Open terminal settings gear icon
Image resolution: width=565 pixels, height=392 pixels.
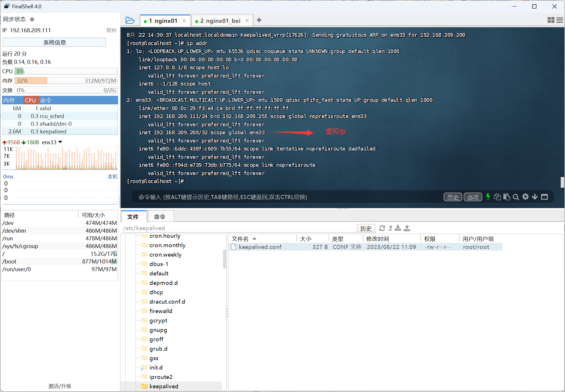525,197
